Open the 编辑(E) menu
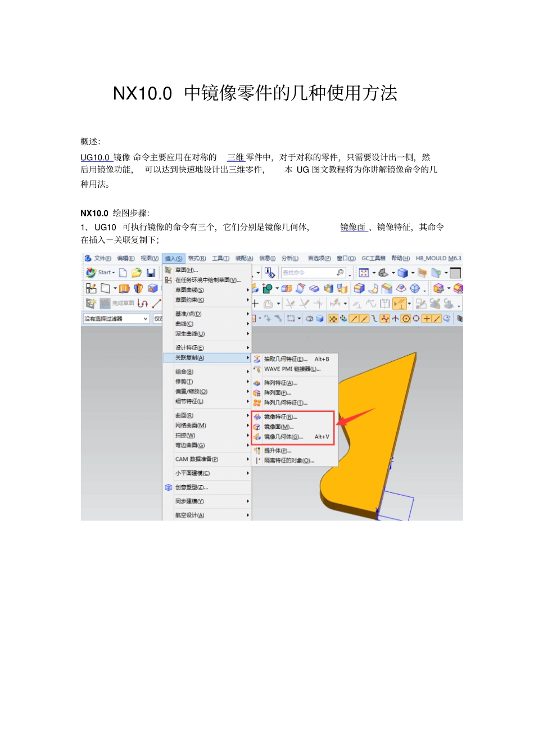This screenshot has height=756, width=534. tap(125, 259)
